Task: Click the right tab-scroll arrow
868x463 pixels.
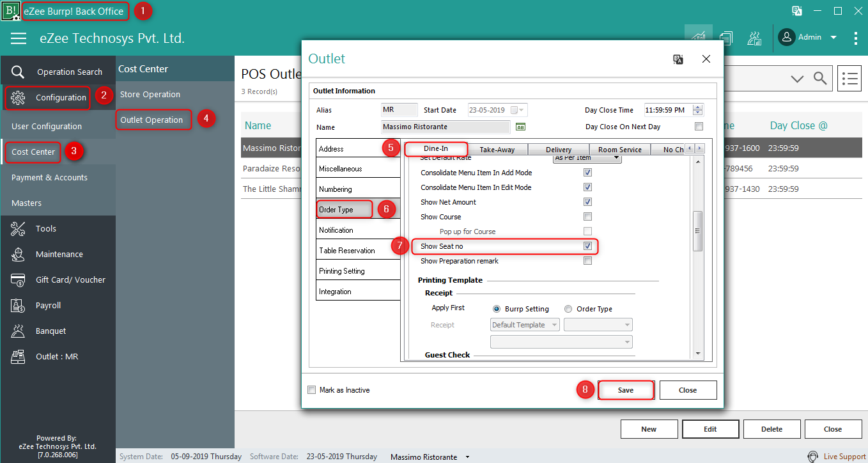Action: click(700, 148)
